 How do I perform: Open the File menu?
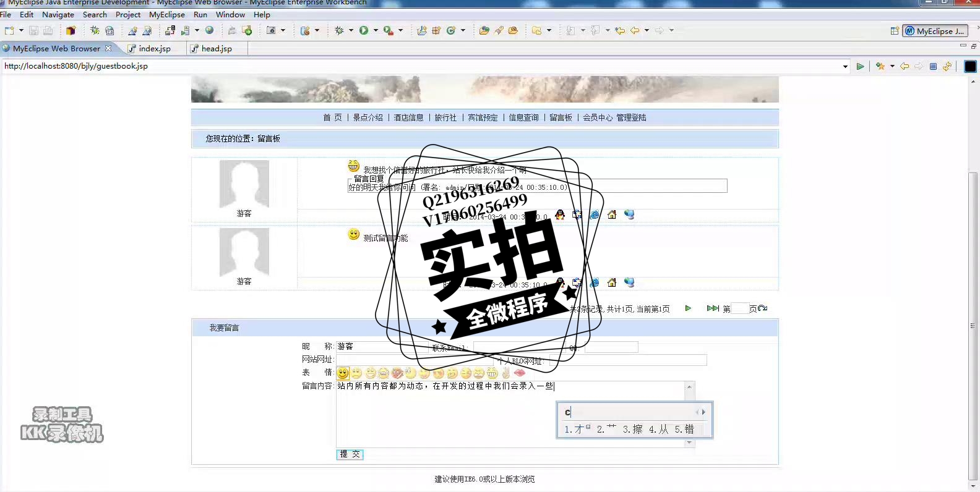click(x=6, y=14)
